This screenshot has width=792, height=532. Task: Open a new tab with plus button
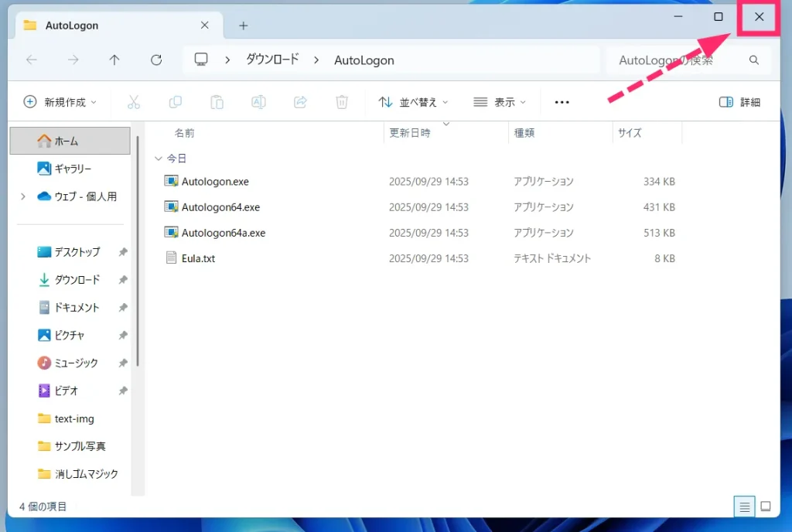(244, 26)
